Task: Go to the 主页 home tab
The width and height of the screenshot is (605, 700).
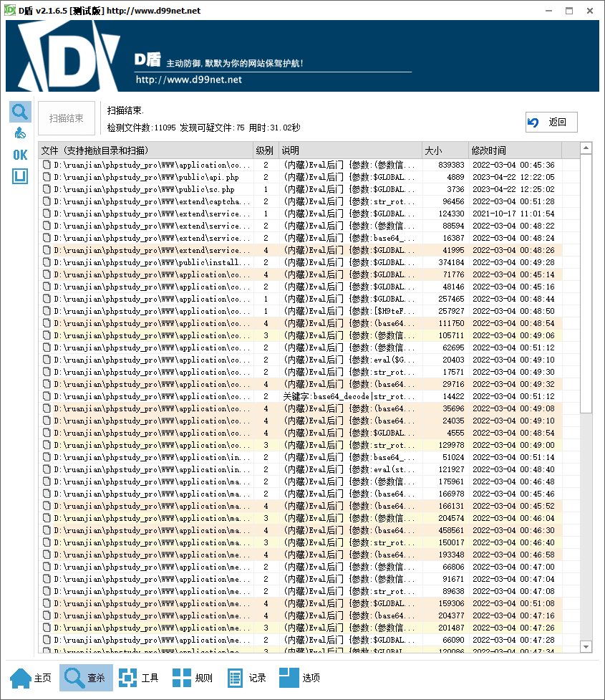Action: 31,678
